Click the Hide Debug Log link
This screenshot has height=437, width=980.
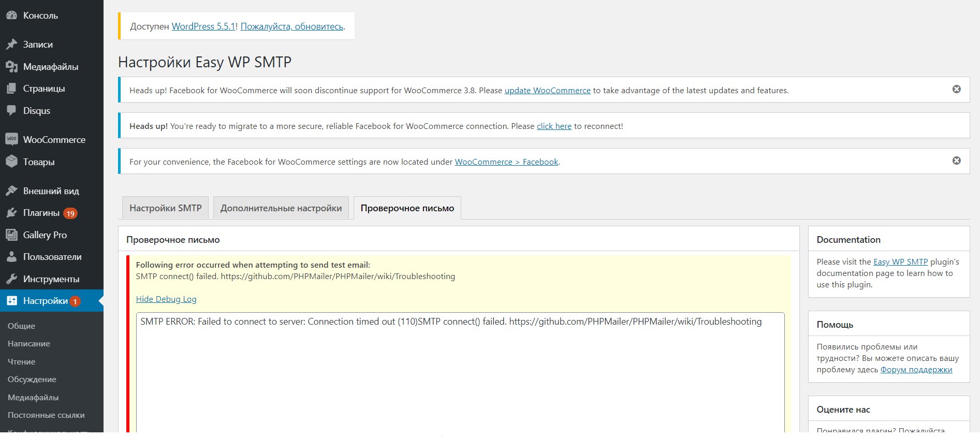(x=166, y=299)
